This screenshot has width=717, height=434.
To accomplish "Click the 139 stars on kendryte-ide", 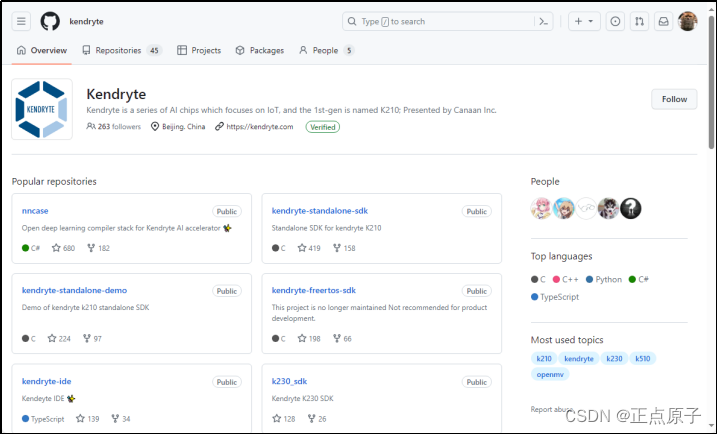I will pyautogui.click(x=88, y=418).
